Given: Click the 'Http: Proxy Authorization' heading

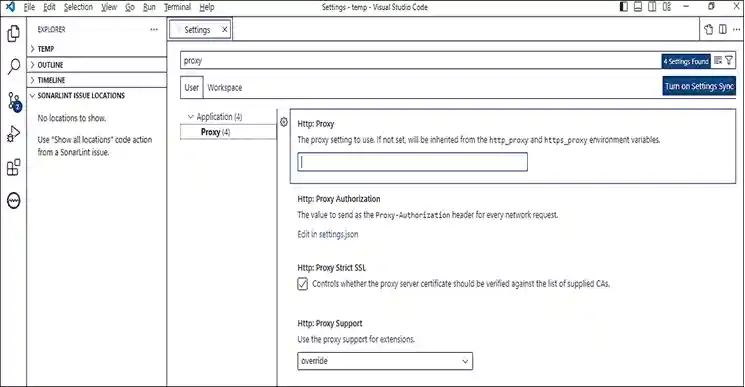Looking at the screenshot, I should tap(339, 199).
